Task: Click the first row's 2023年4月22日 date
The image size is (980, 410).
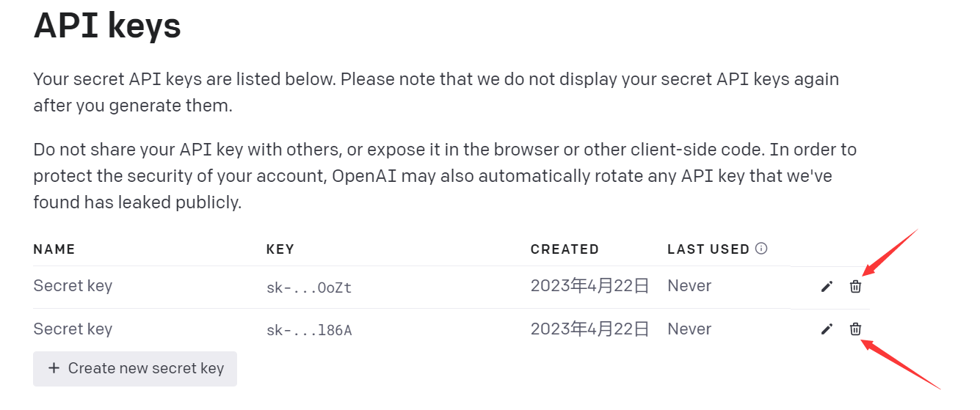Action: [x=590, y=286]
